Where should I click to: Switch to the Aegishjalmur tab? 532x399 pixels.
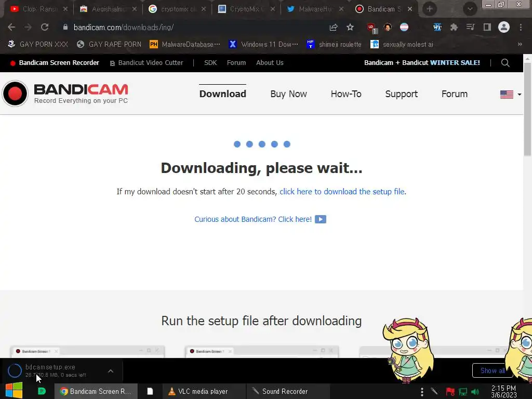108,9
